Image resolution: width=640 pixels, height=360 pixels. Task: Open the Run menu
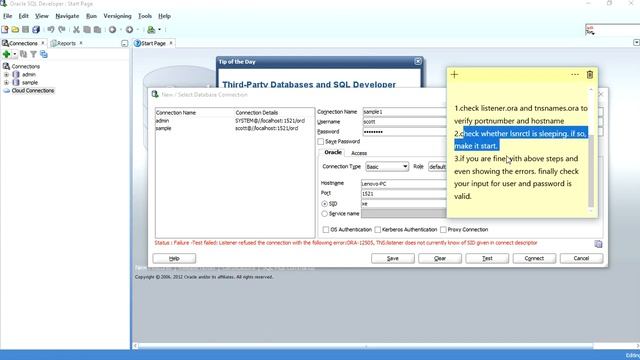tap(91, 16)
